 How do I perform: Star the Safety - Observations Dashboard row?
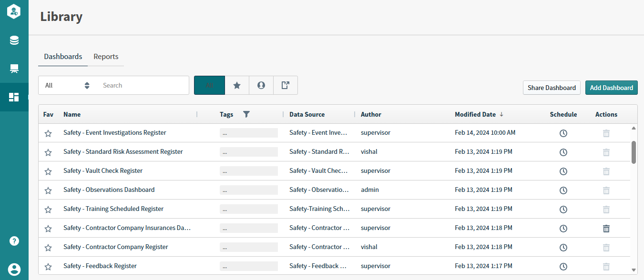pyautogui.click(x=48, y=190)
